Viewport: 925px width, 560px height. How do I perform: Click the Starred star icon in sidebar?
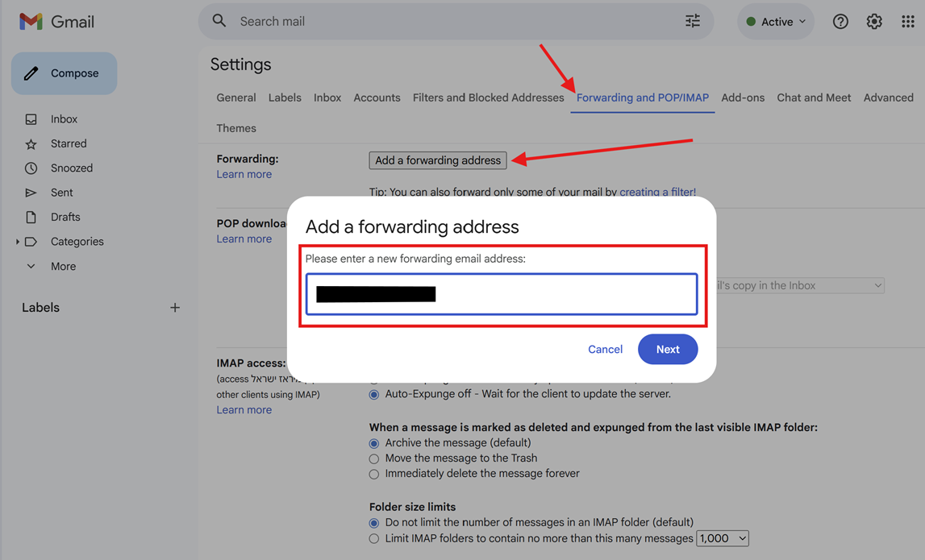[x=31, y=144]
